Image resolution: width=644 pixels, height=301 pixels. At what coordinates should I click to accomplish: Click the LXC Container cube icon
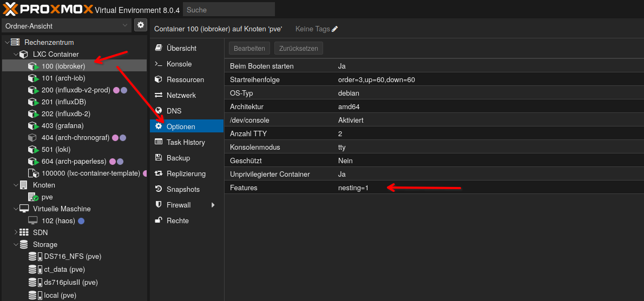(24, 54)
